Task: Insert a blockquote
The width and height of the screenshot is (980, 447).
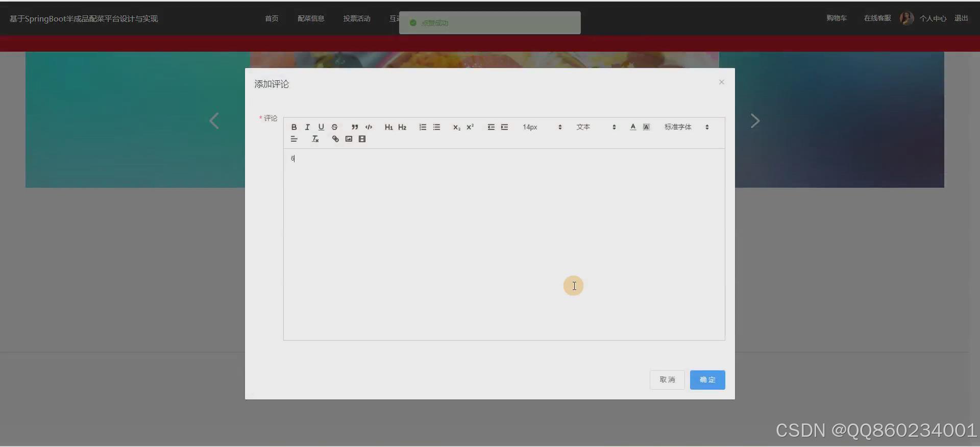Action: [355, 127]
